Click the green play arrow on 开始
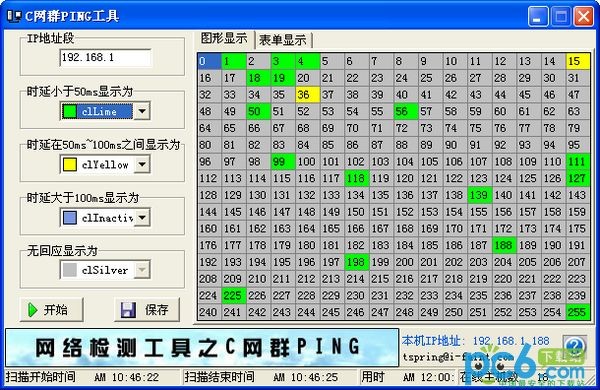The height and width of the screenshot is (390, 600). 33,310
